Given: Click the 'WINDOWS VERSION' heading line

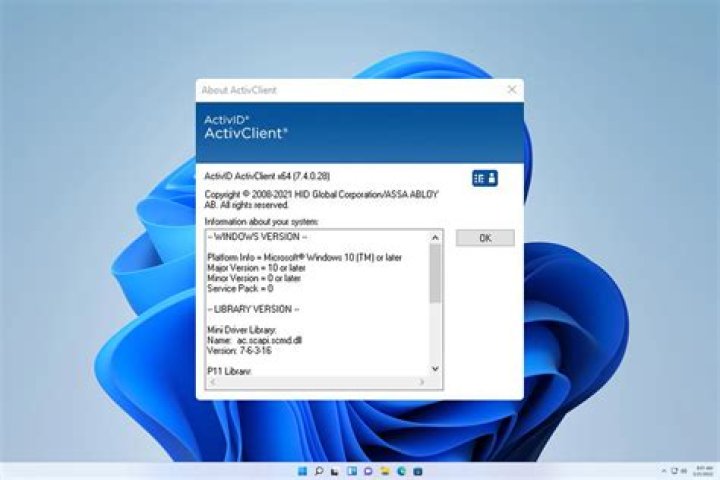Looking at the screenshot, I should click(258, 237).
